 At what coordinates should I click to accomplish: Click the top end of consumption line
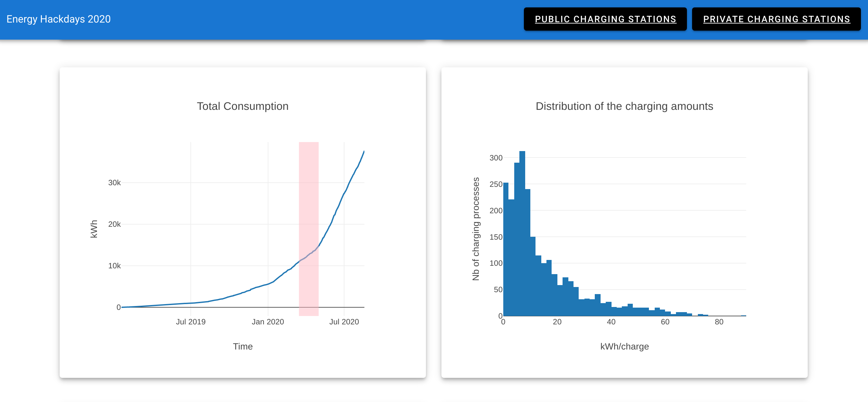pyautogui.click(x=363, y=152)
